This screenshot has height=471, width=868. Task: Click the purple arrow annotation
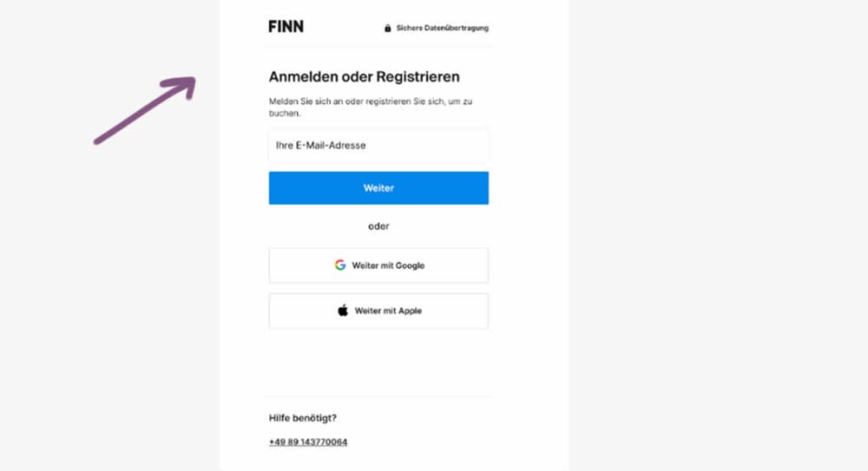click(146, 110)
